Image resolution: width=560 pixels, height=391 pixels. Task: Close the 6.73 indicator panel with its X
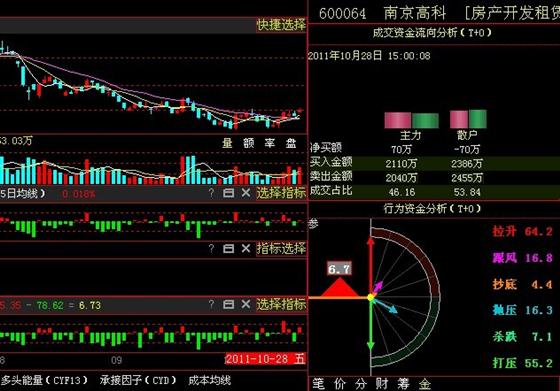(246, 305)
